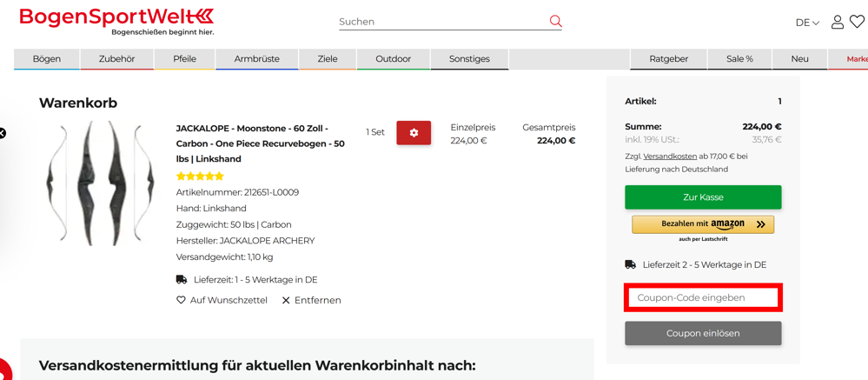Click Versandgewicht: 1,10 kg text
The height and width of the screenshot is (380, 868).
click(x=224, y=257)
